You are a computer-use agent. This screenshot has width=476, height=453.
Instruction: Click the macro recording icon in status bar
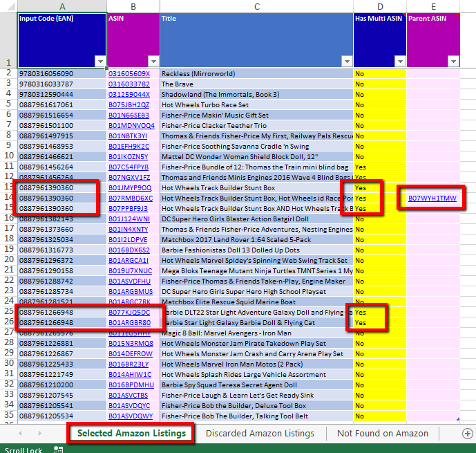[x=58, y=450]
